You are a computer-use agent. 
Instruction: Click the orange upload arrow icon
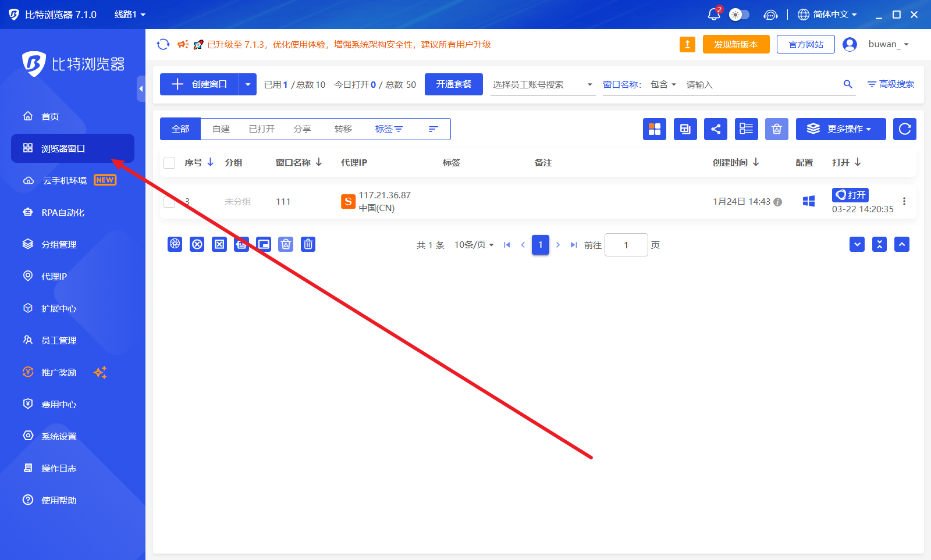687,44
